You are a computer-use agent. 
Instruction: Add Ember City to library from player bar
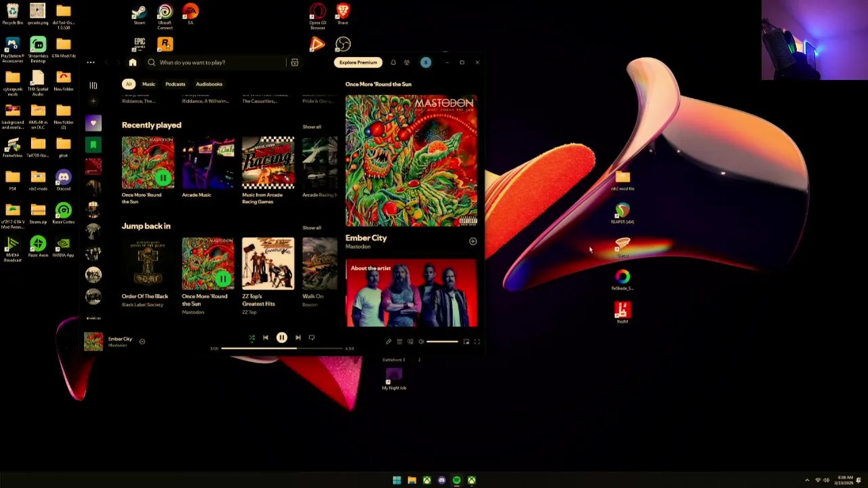pos(142,342)
